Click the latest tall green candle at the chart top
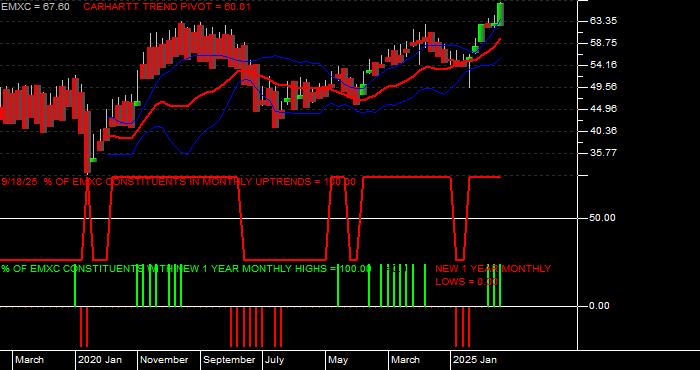The height and width of the screenshot is (370, 700). (500, 14)
